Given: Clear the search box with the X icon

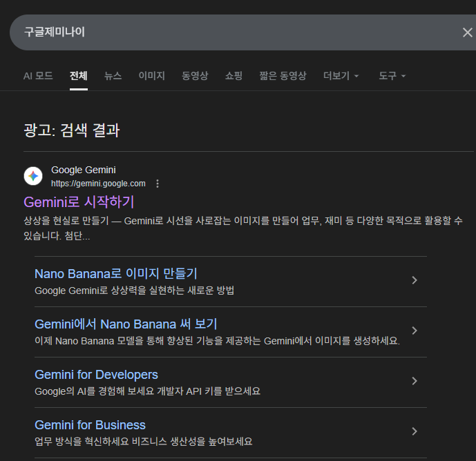Looking at the screenshot, I should (x=467, y=32).
